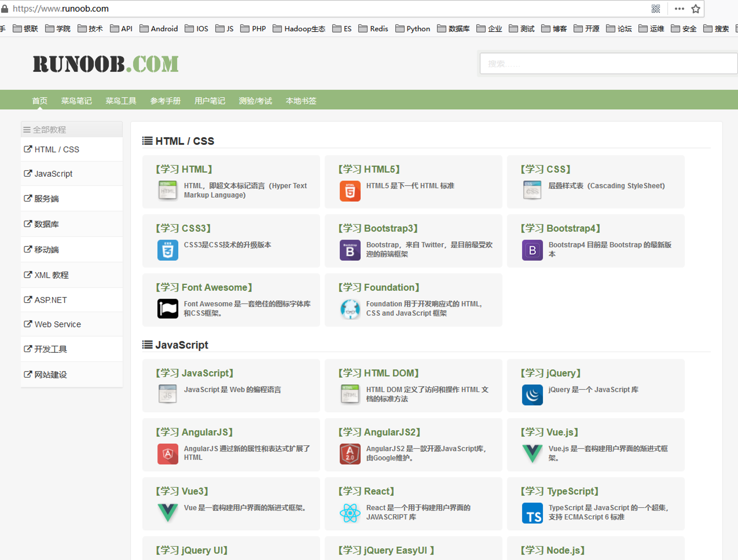
Task: Select 网站建设 in the sidebar
Action: (72, 375)
